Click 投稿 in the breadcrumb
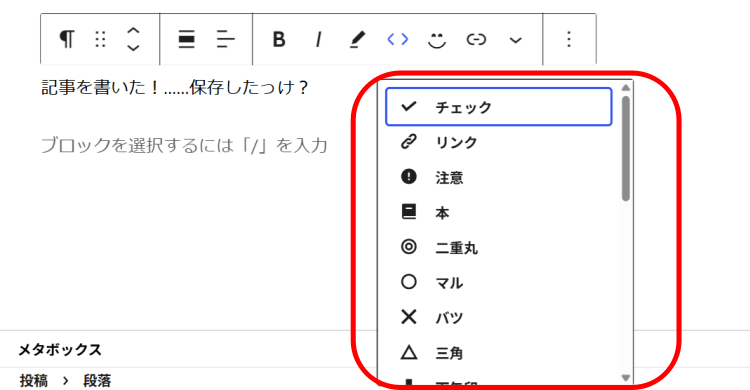The image size is (750, 390). 33,381
